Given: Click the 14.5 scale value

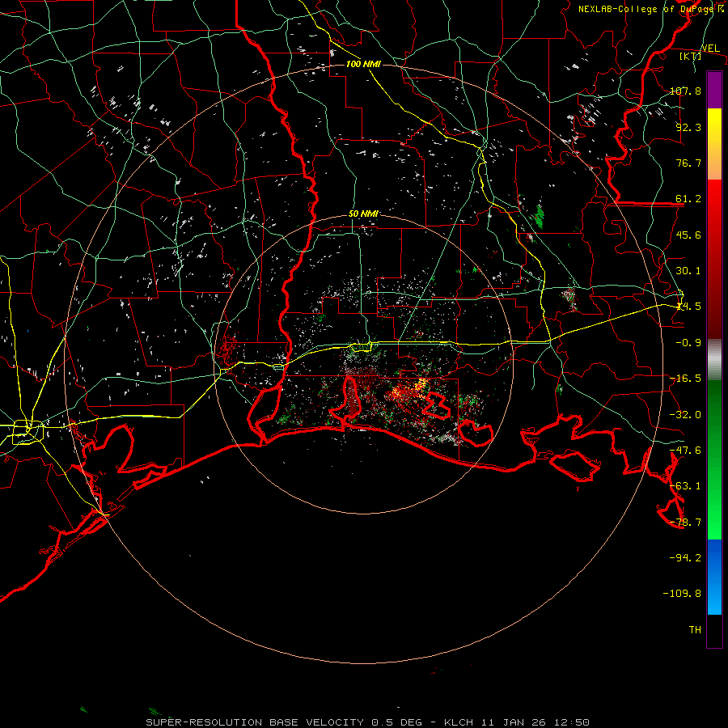Looking at the screenshot, I should tap(688, 307).
